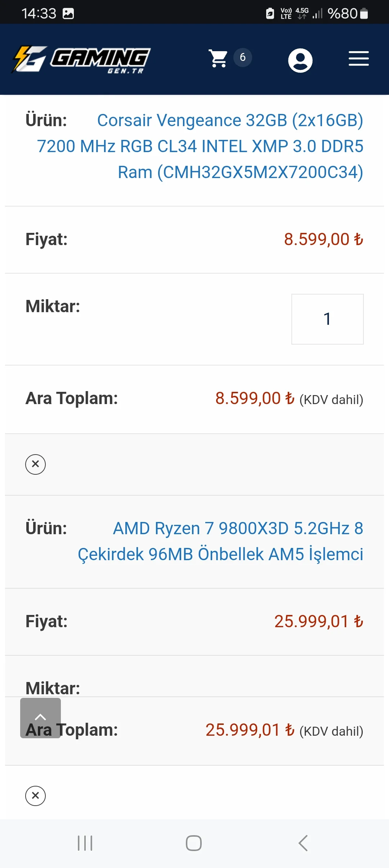The height and width of the screenshot is (868, 389).
Task: Tap the Ryzen subtotal 25.999,01 ₺ amount
Action: coord(250,730)
